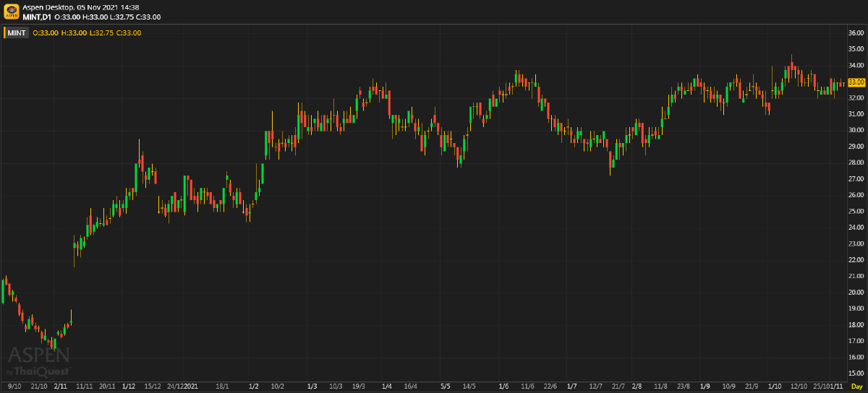Click the highlighted 33.00 current price tag

pos(856,82)
